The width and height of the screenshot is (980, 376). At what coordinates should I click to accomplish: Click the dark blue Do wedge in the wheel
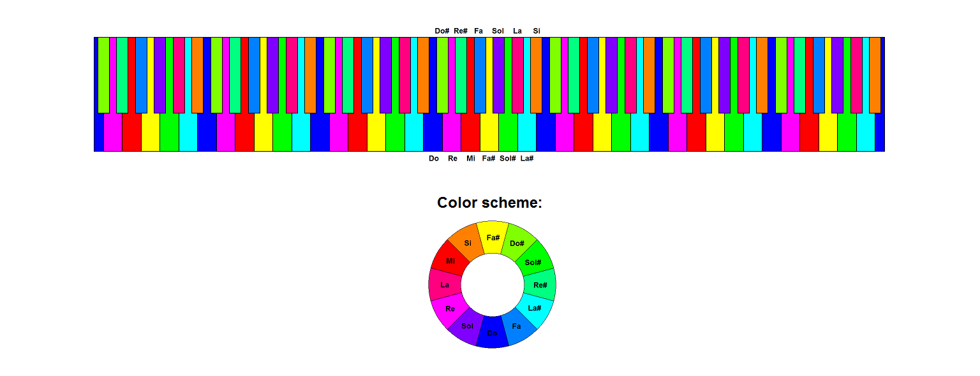click(493, 333)
